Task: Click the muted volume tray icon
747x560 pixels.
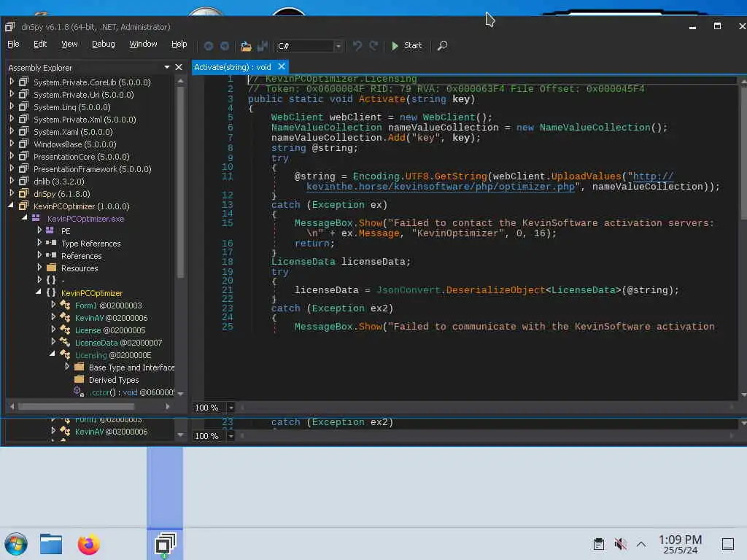Action: [620, 544]
